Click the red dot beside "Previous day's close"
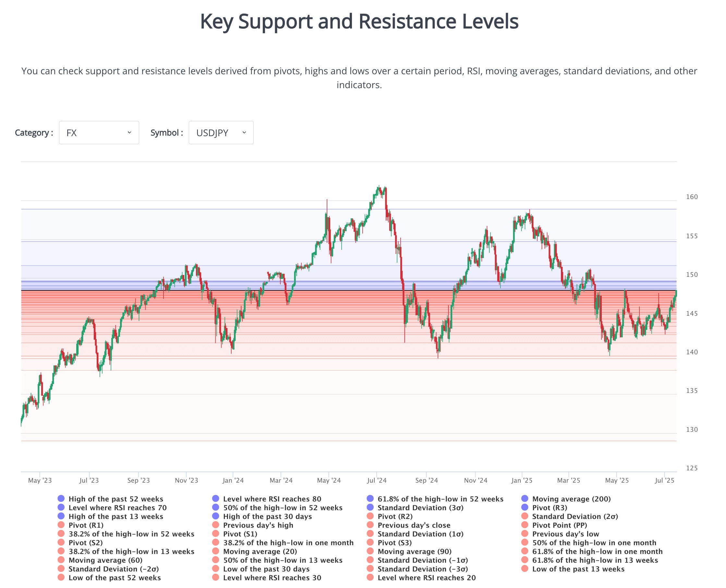 (370, 525)
